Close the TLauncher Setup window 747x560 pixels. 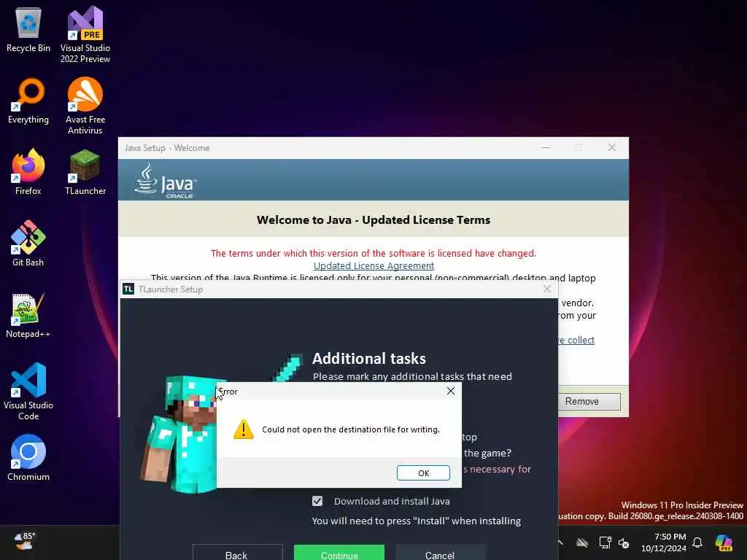coord(547,289)
